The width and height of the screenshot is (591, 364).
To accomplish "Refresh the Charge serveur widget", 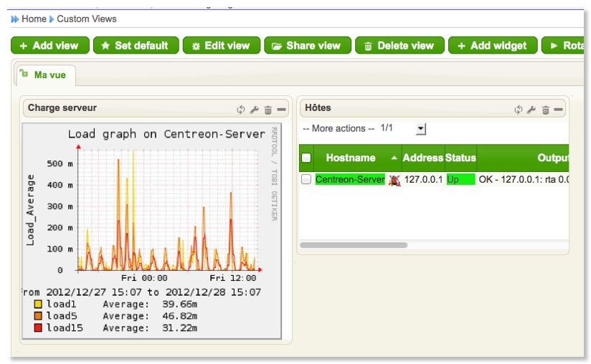I will pyautogui.click(x=240, y=110).
